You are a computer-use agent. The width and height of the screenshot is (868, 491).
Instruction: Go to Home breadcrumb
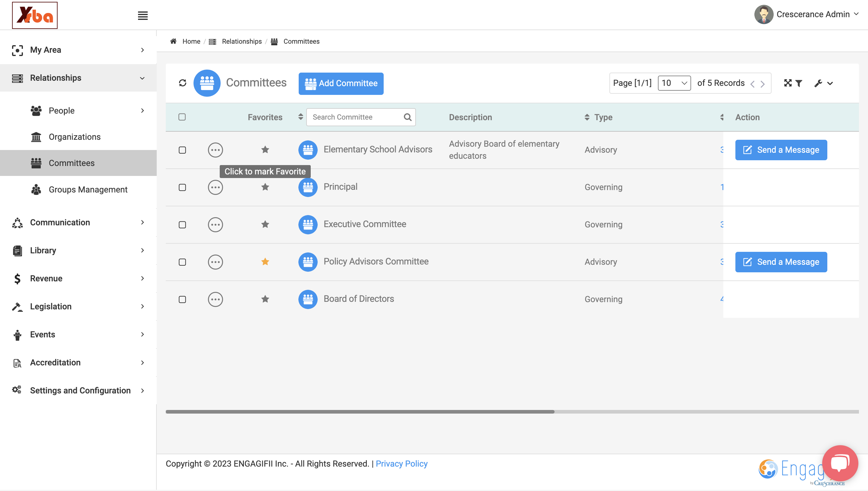(191, 42)
